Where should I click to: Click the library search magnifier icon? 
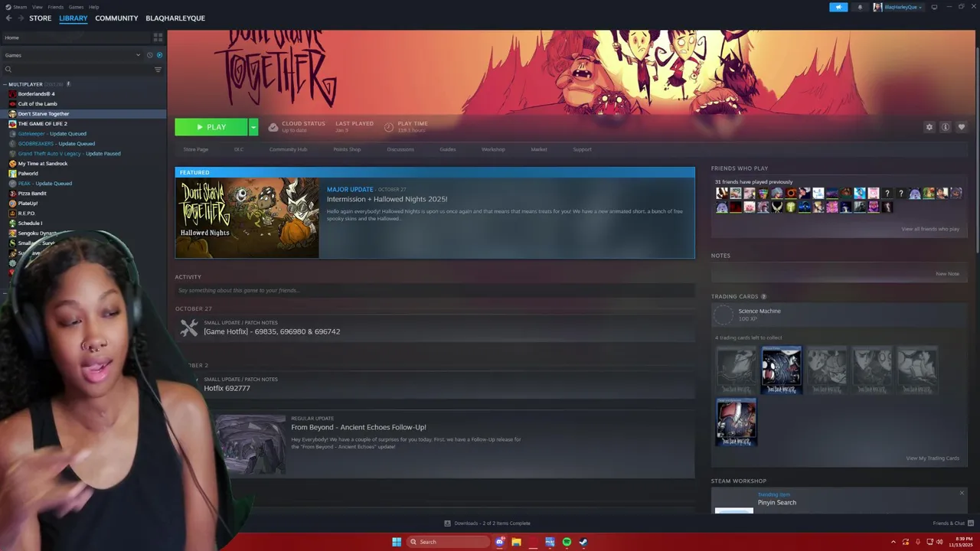click(x=8, y=70)
